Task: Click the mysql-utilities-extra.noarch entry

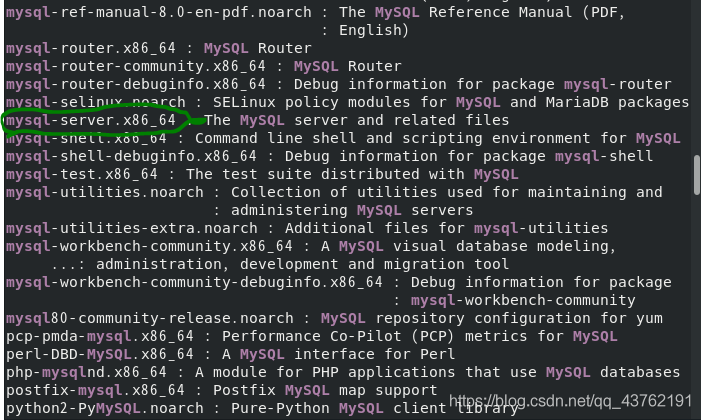Action: [131, 228]
